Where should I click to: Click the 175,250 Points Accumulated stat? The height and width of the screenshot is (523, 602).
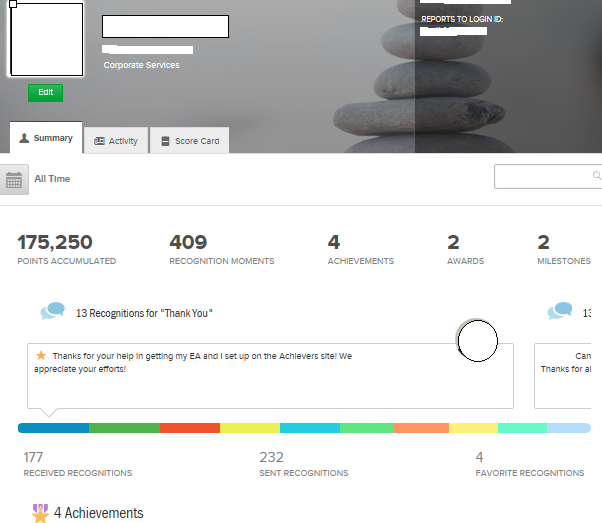(x=67, y=250)
